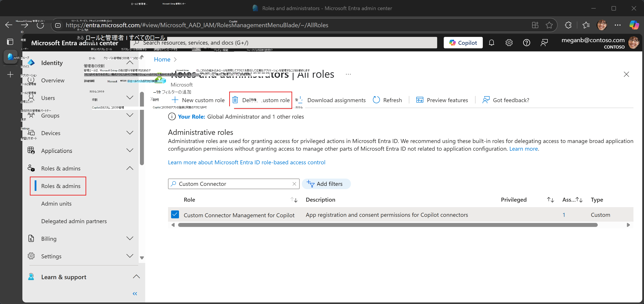Screen dimensions: 644x304
Task: Reload the page with browser refresh icon
Action: pyautogui.click(x=40, y=25)
